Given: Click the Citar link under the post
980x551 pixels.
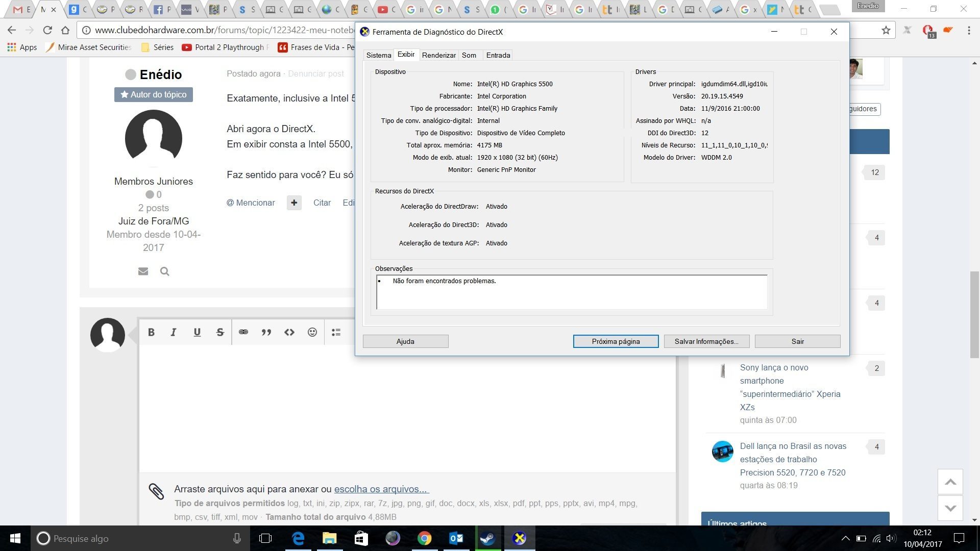Looking at the screenshot, I should [322, 203].
